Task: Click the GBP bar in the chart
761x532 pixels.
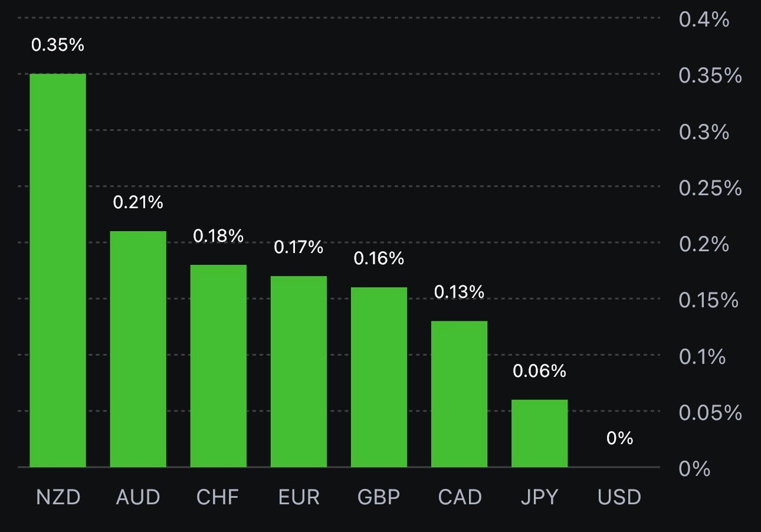Action: (379, 377)
